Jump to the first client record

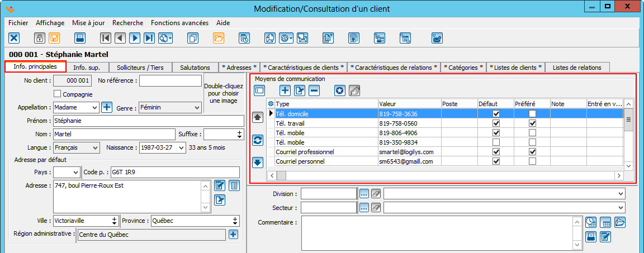105,38
